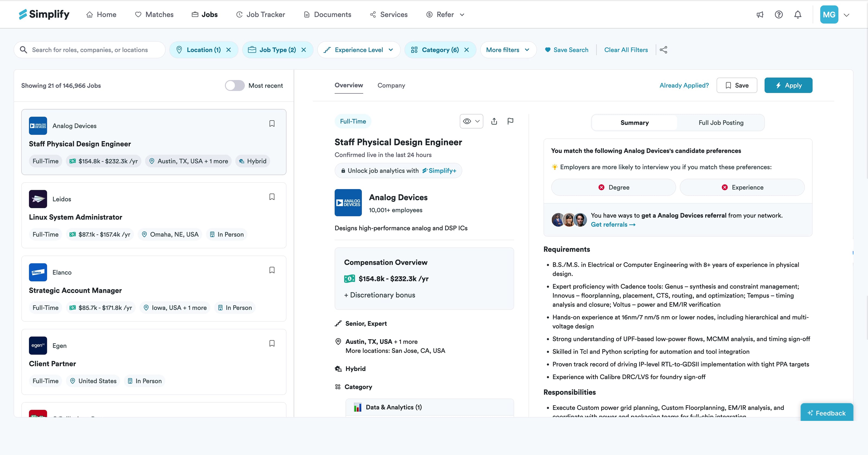Screen dimensions: 868x455
Task: Open the Client Partner job card
Action: pyautogui.click(x=154, y=362)
